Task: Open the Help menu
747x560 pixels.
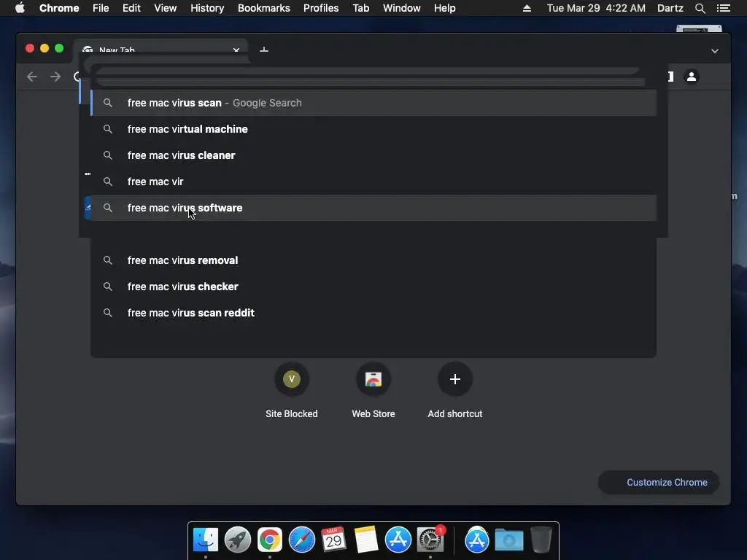Action: click(x=444, y=8)
